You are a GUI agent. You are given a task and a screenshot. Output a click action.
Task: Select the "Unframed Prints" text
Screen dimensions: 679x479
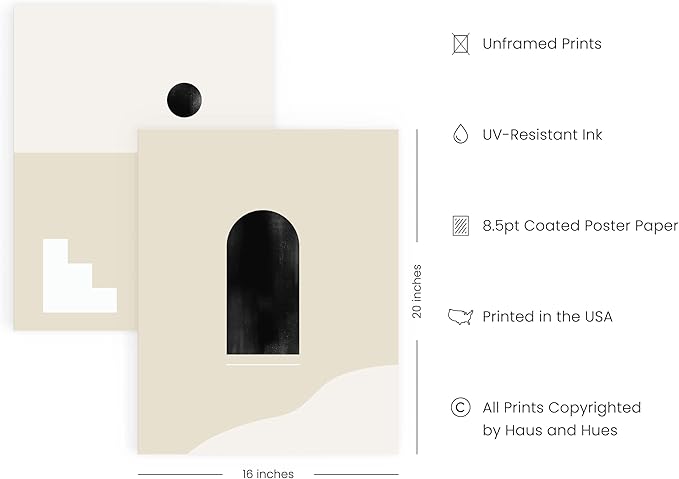click(541, 44)
